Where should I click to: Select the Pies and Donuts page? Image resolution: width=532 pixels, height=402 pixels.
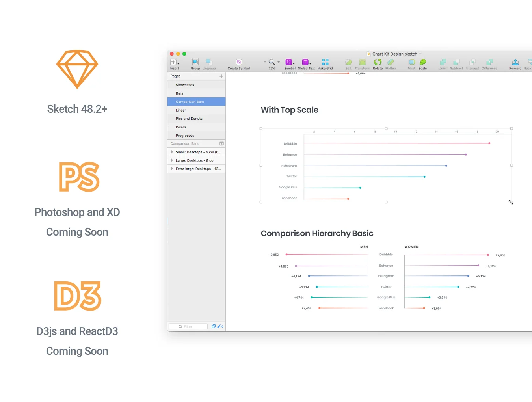197,119
